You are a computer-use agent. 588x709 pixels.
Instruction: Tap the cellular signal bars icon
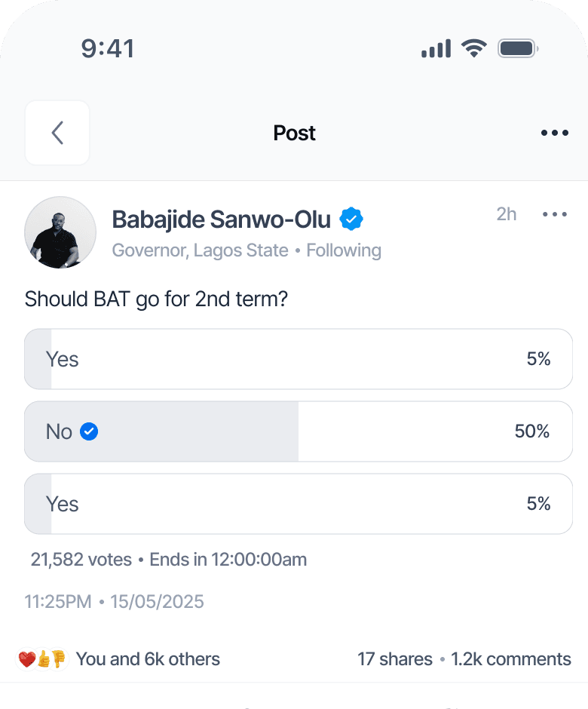point(436,50)
